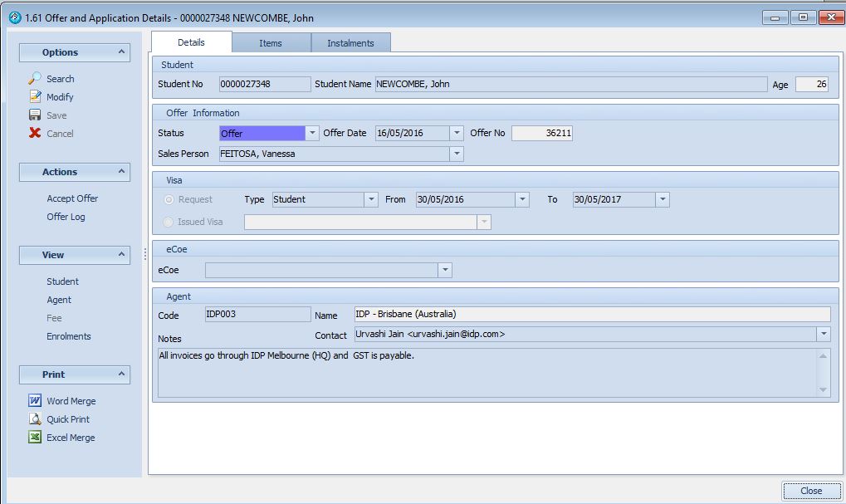This screenshot has width=846, height=504.
Task: Click the Search magnifier icon
Action: (35, 78)
